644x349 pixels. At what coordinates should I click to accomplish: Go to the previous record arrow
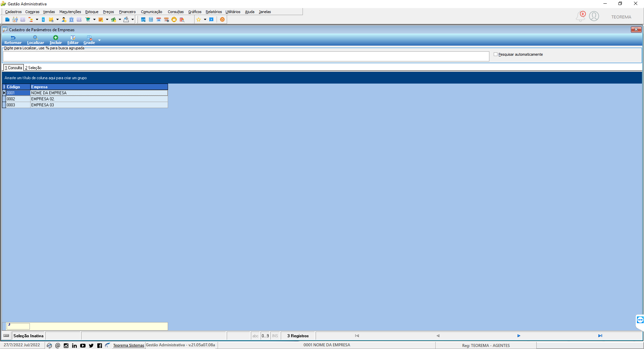coord(438,336)
